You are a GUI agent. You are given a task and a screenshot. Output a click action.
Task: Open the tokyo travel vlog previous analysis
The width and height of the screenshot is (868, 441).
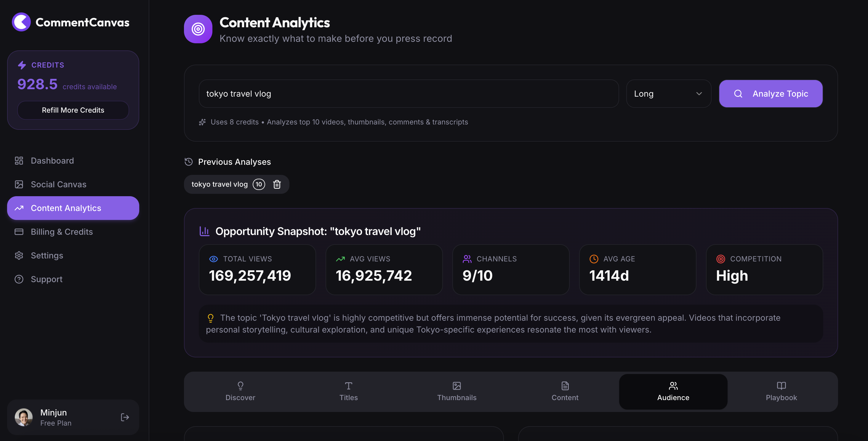tap(219, 184)
